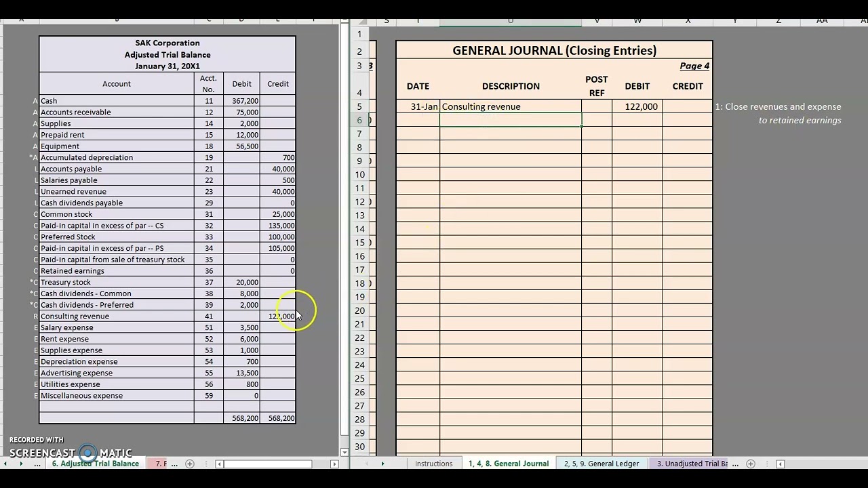This screenshot has width=868, height=488.
Task: Click 'Consulting revenue' in trial balance
Action: pos(117,316)
